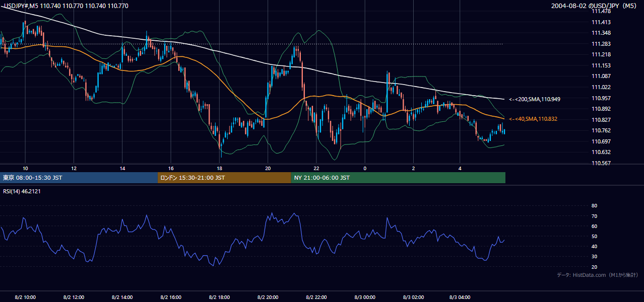Image resolution: width=644 pixels, height=302 pixels.
Task: Click price axis label 111.283
Action: click(602, 44)
